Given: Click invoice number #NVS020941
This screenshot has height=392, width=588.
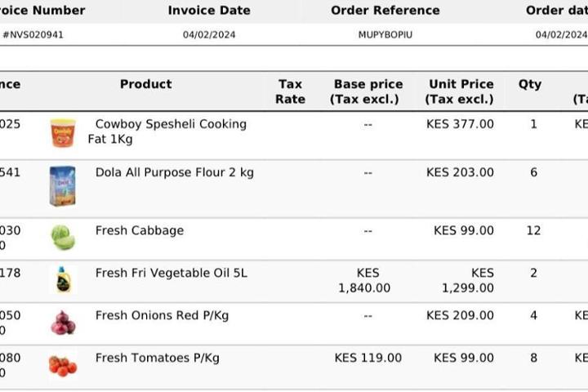Looking at the screenshot, I should point(33,35).
